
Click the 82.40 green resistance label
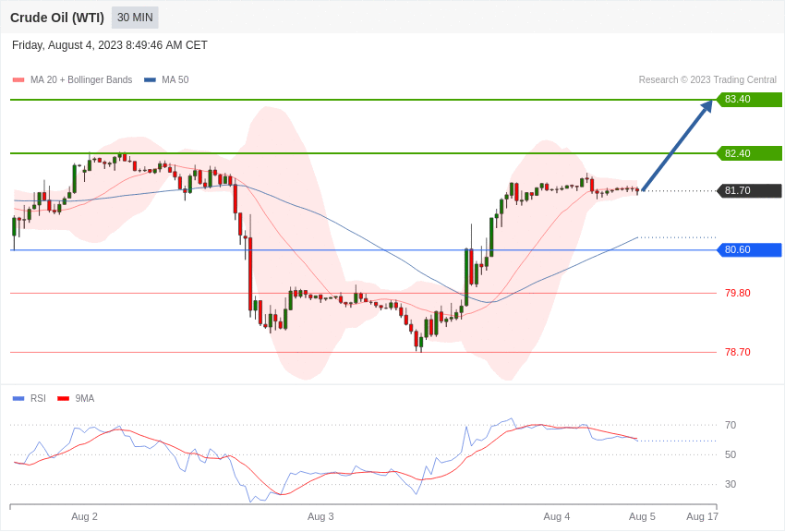[750, 153]
